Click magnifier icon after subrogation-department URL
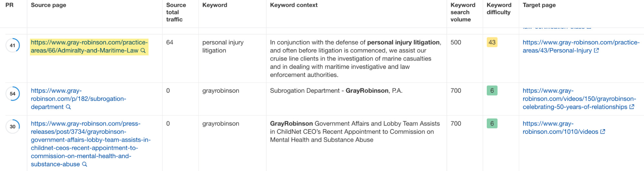The height and width of the screenshot is (171, 644). [68, 107]
